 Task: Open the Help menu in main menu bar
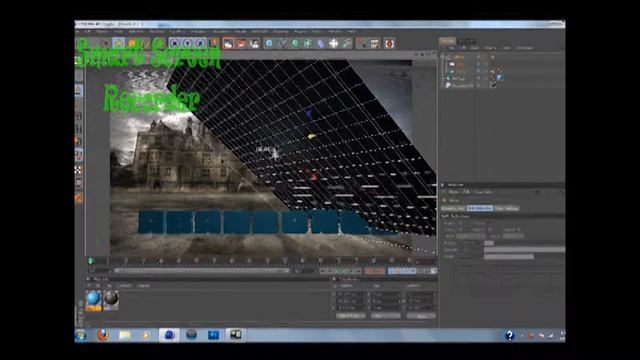351,31
